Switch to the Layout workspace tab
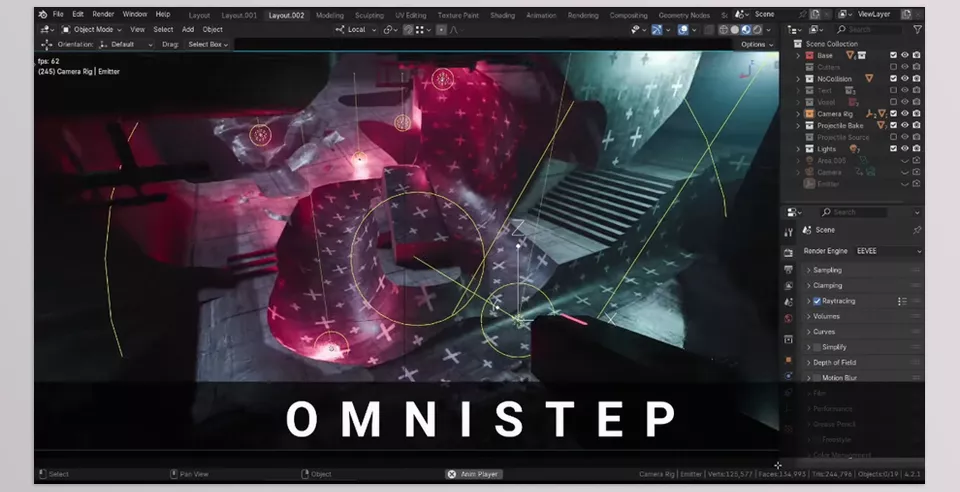This screenshot has width=960, height=492. [x=199, y=15]
